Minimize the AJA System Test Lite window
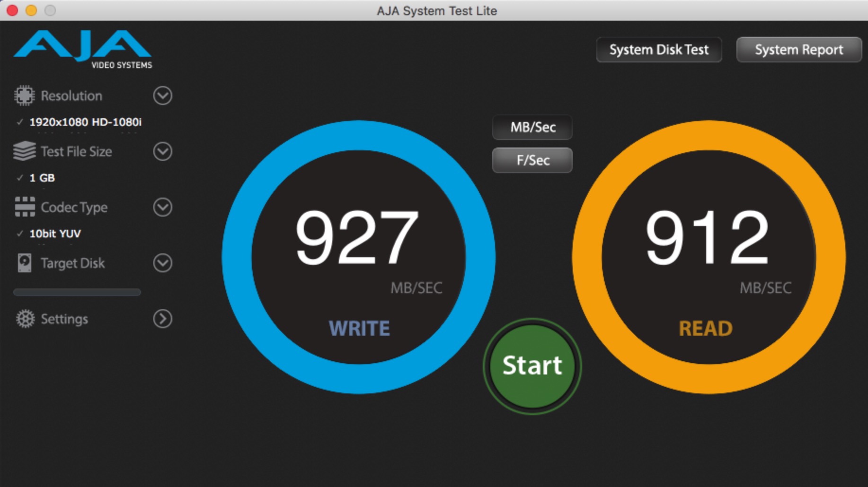Viewport: 868px width, 487px height. pyautogui.click(x=31, y=10)
